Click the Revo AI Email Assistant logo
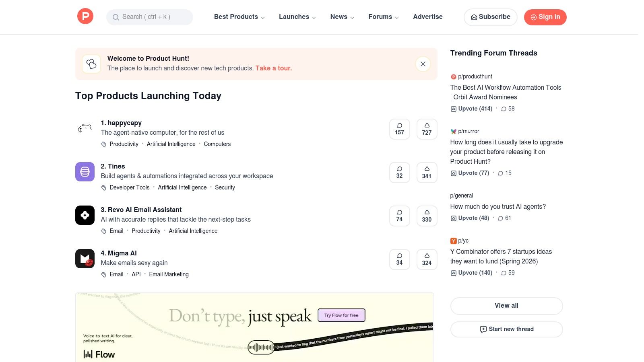Viewport: 644px width, 362px height. pyautogui.click(x=85, y=215)
